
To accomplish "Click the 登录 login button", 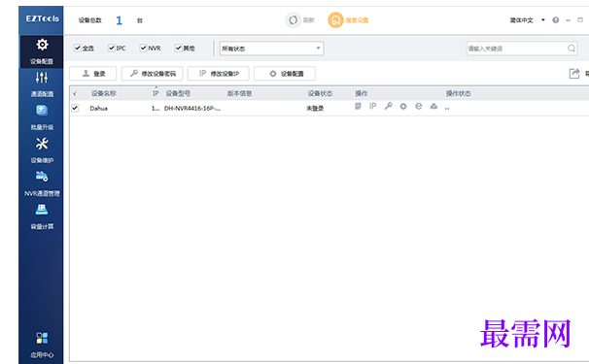I will 92,74.
